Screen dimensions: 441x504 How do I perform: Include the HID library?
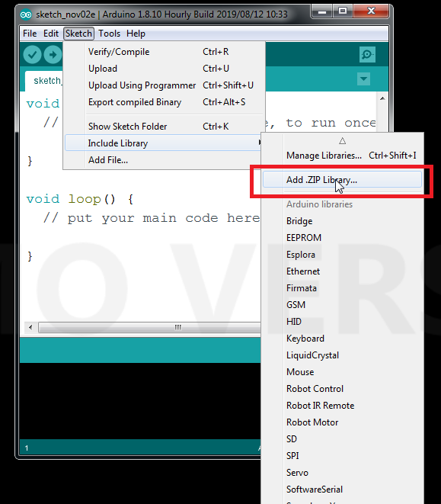343,322
